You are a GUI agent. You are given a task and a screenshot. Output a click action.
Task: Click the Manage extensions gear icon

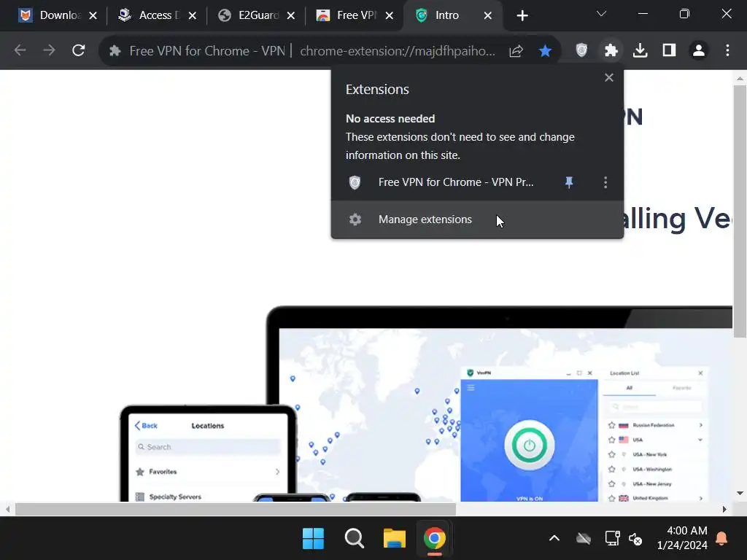coord(355,219)
